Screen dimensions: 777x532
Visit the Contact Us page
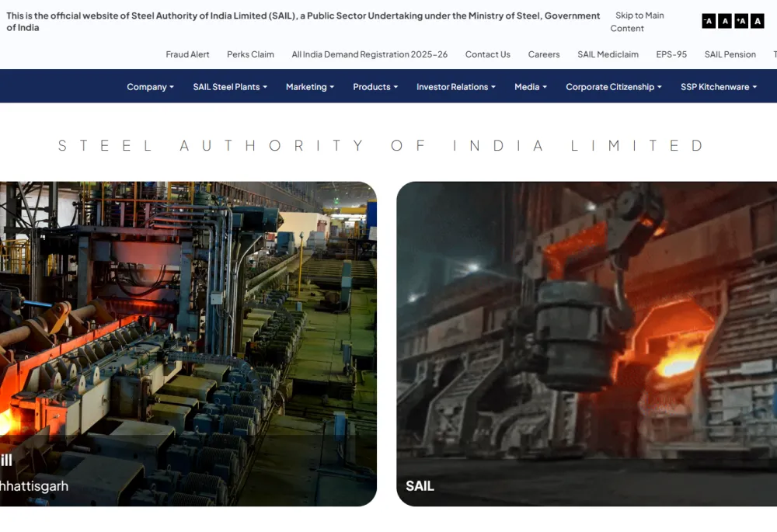click(488, 54)
